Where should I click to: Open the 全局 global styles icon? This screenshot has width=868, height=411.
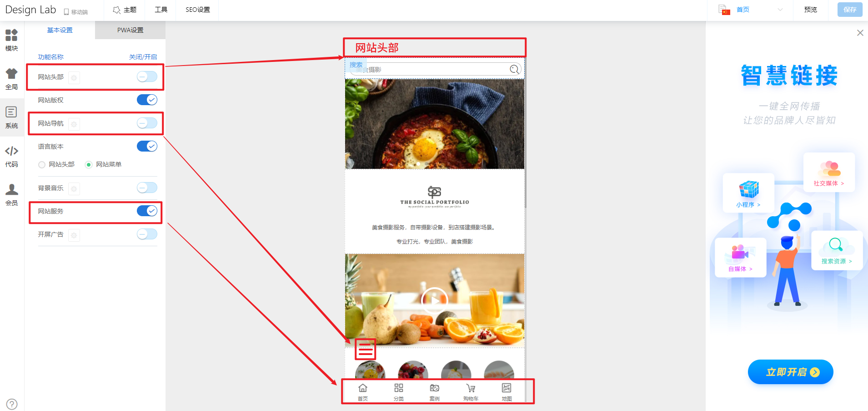tap(11, 79)
